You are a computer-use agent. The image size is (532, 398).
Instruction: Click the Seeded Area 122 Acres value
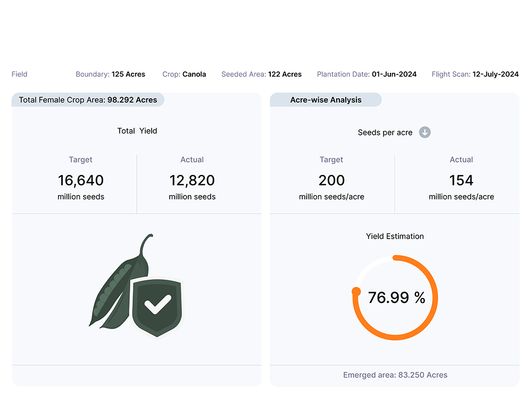click(x=261, y=74)
